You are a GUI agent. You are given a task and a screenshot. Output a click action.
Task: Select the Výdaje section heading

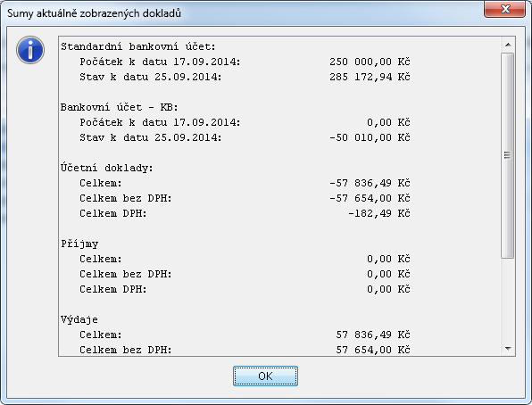tap(79, 319)
